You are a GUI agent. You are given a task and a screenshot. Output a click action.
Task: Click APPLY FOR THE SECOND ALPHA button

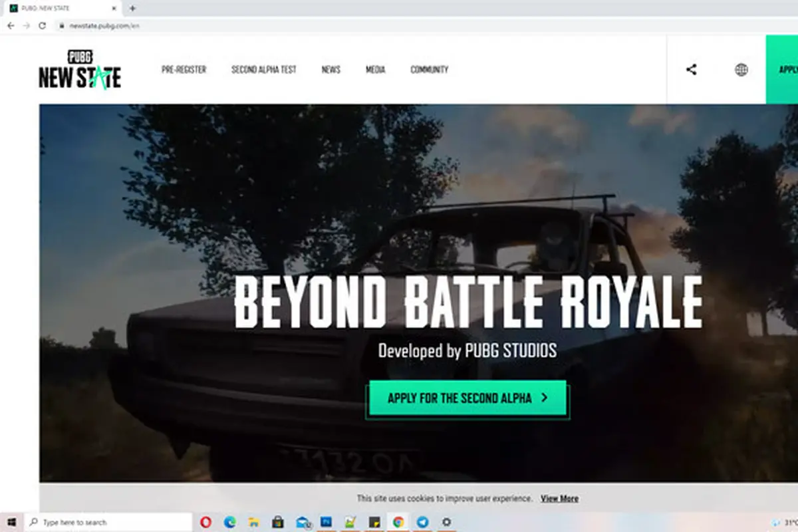(x=467, y=398)
